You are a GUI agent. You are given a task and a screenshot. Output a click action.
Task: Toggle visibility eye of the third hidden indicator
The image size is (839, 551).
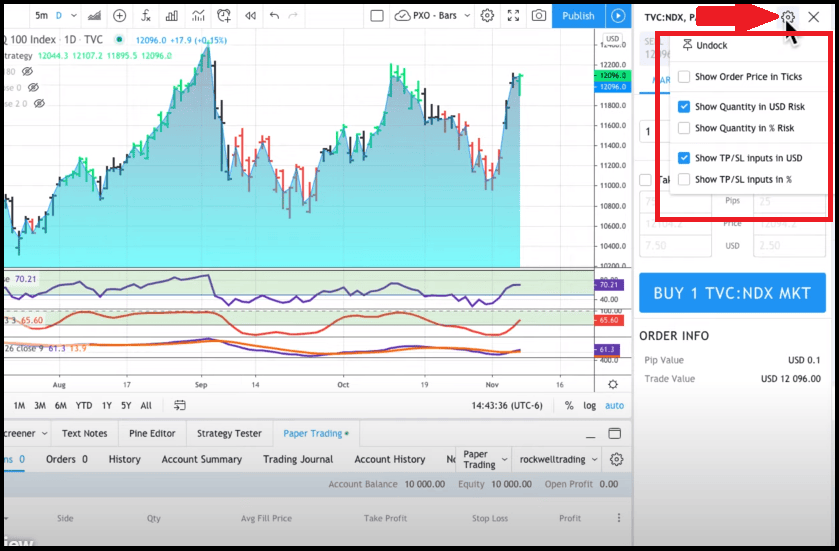[40, 103]
